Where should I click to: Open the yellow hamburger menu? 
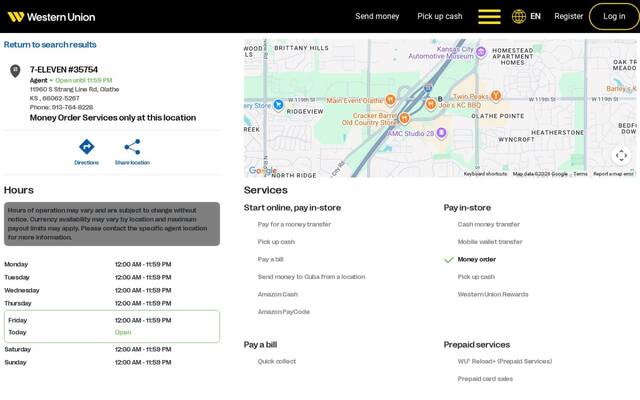coord(489,17)
